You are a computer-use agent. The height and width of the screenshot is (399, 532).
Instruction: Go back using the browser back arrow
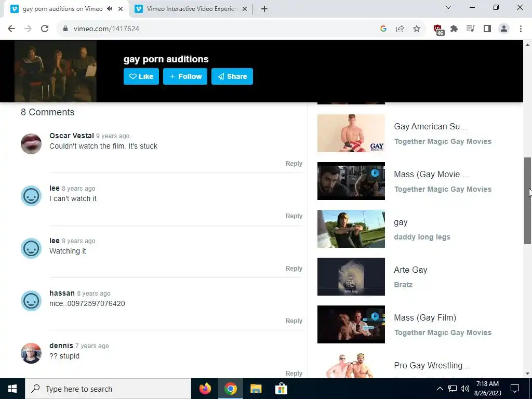coord(11,29)
